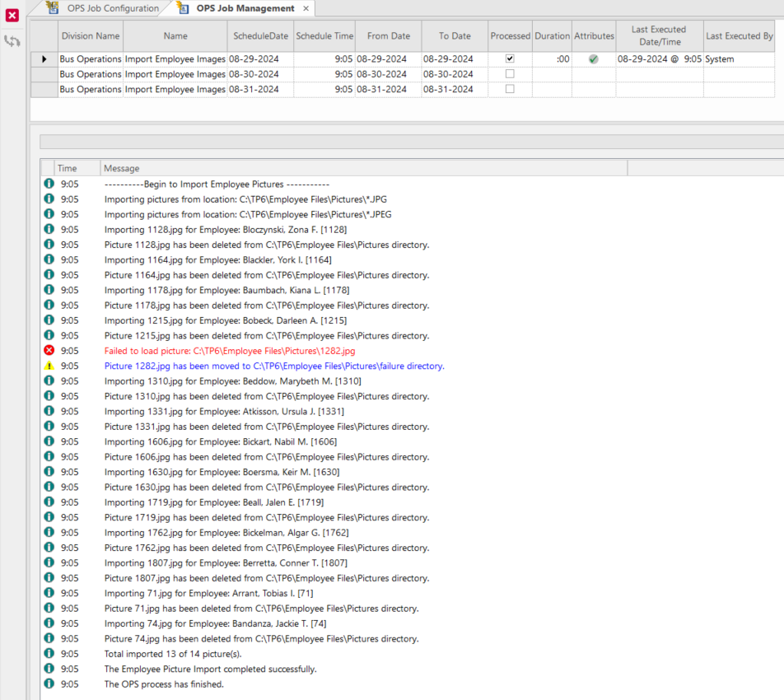Image resolution: width=784 pixels, height=700 pixels.
Task: Click the red X cancel icon in sidebar
Action: click(x=12, y=15)
